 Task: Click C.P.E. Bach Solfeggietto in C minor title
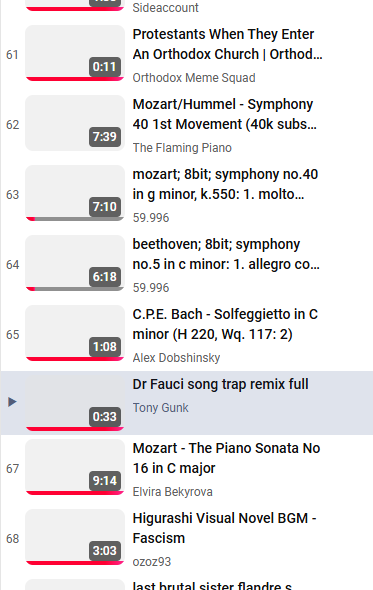(x=225, y=324)
